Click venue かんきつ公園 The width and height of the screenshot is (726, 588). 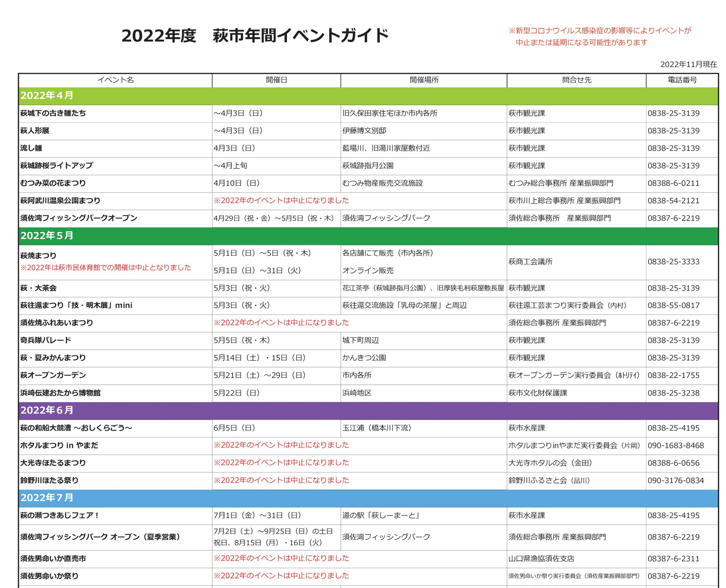point(364,358)
